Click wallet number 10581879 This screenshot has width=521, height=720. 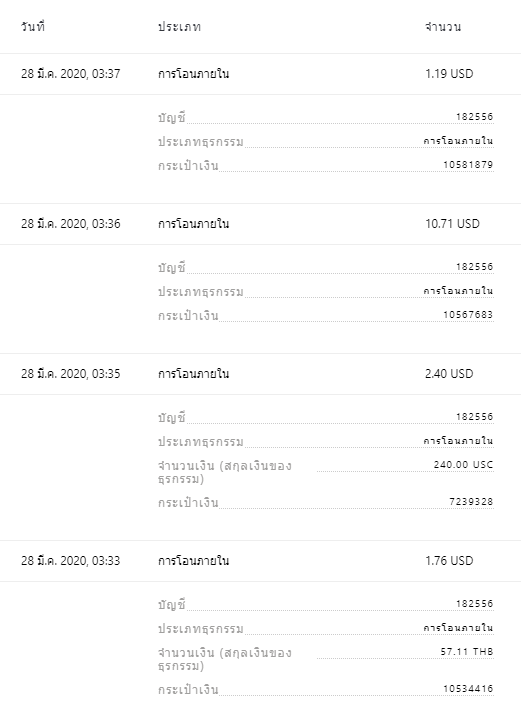pos(468,164)
